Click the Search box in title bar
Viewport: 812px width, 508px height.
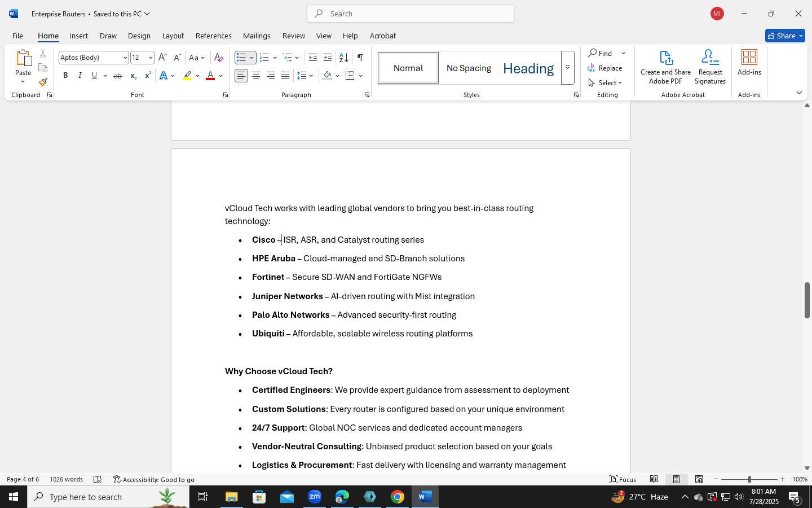coord(411,14)
